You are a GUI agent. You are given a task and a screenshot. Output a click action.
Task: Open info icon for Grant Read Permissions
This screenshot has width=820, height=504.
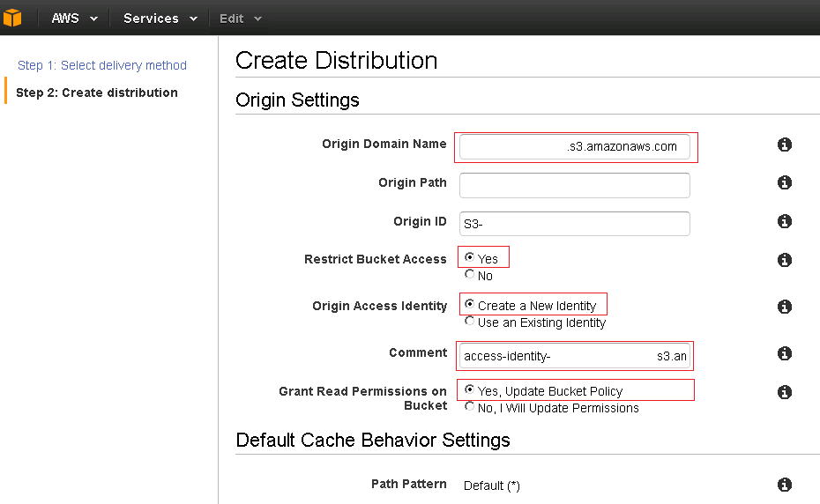tap(784, 392)
